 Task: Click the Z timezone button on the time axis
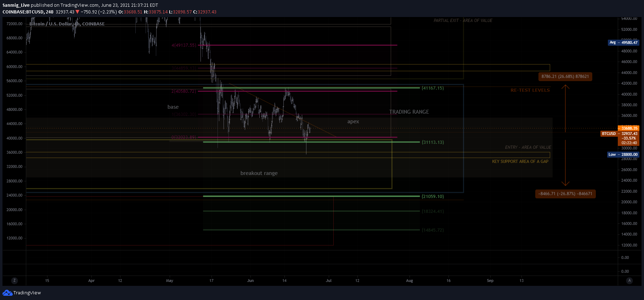coord(14,281)
